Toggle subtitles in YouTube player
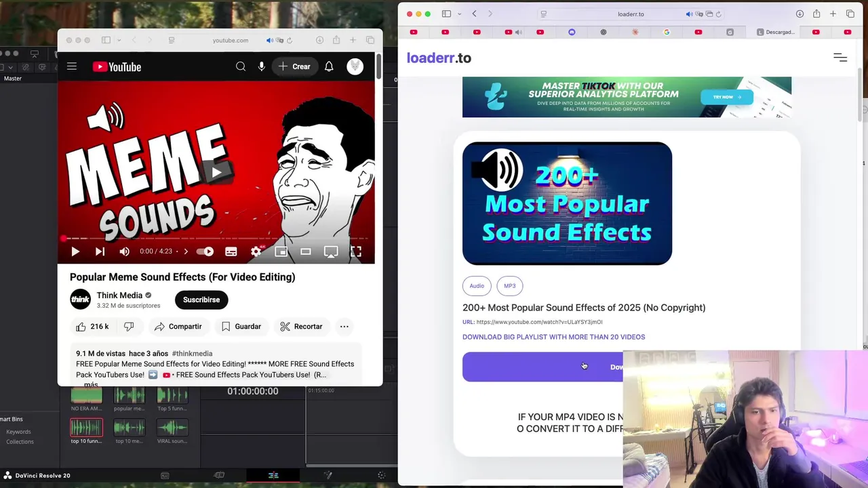This screenshot has width=868, height=488. point(231,251)
